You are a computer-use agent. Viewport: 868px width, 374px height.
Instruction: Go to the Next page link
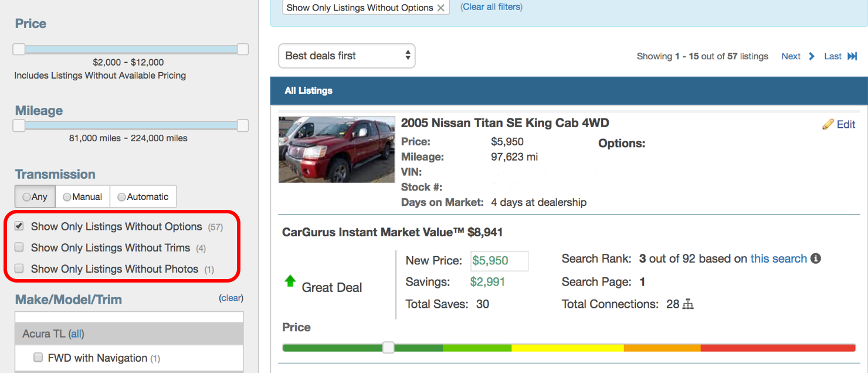pos(791,56)
